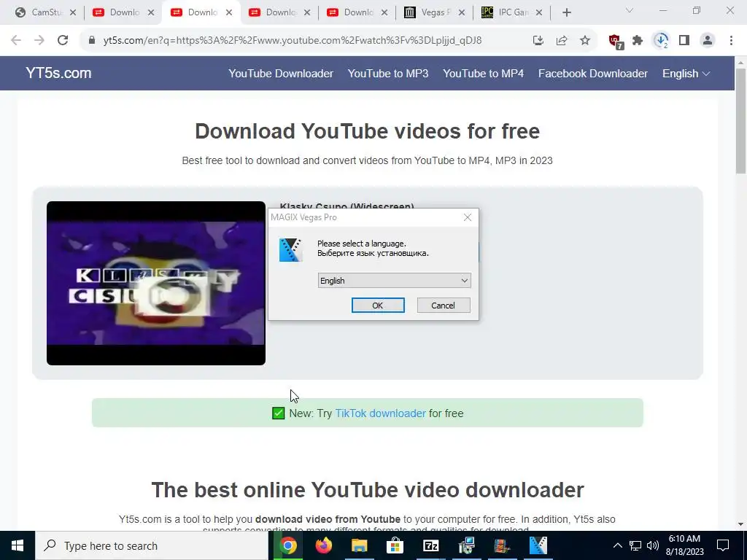747x560 pixels.
Task: Switch to the CamStudio tab
Action: (x=44, y=12)
